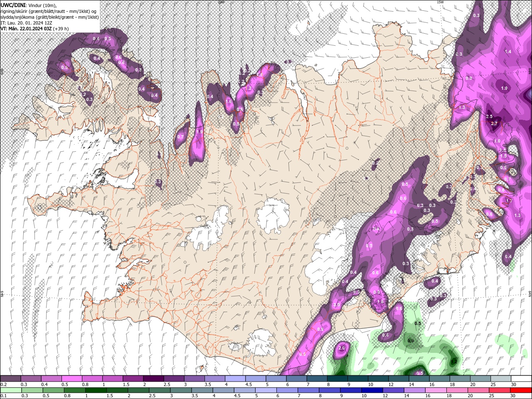Click the dark purple 2 swatch on the snowfall scale

click(153, 379)
